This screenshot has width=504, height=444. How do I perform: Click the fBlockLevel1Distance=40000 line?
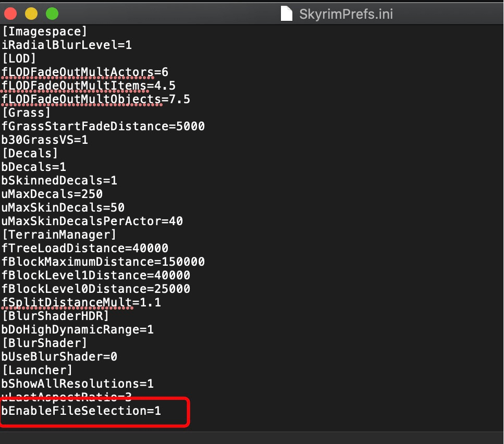(x=96, y=275)
